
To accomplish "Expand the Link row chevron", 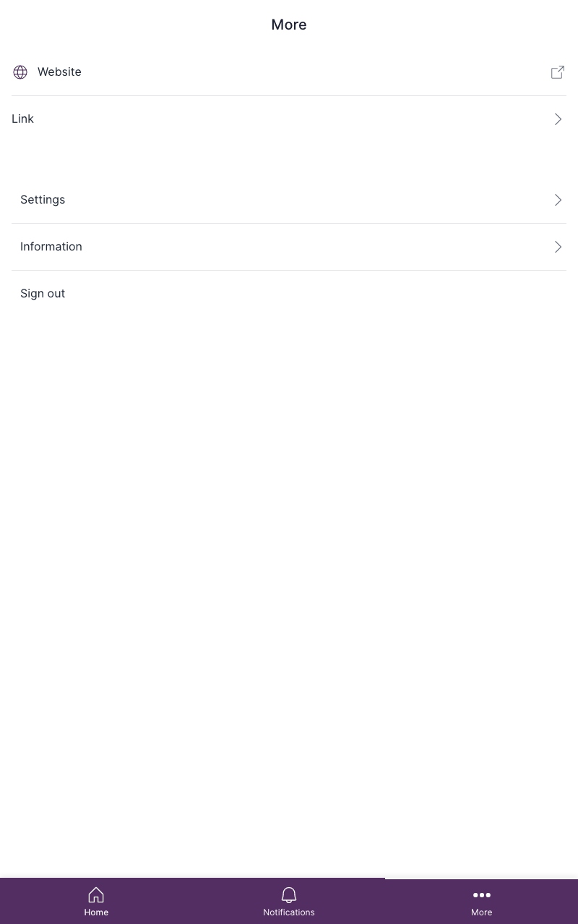I will tap(558, 119).
